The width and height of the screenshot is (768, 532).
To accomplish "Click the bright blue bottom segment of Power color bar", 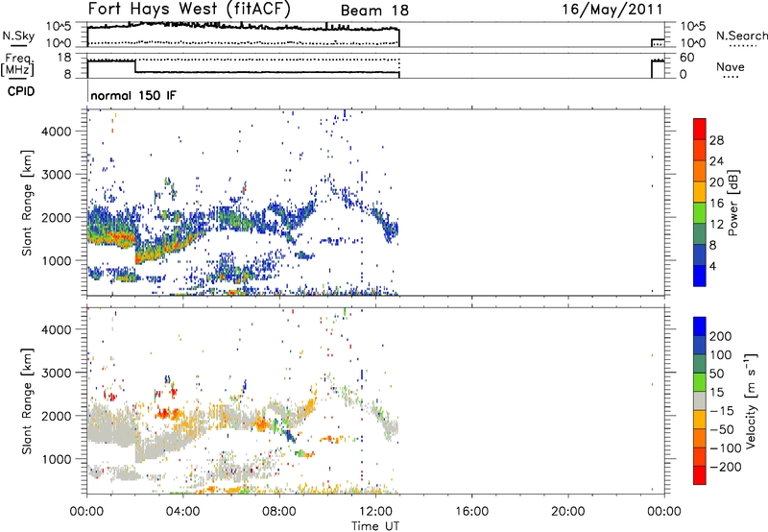I will pos(700,276).
